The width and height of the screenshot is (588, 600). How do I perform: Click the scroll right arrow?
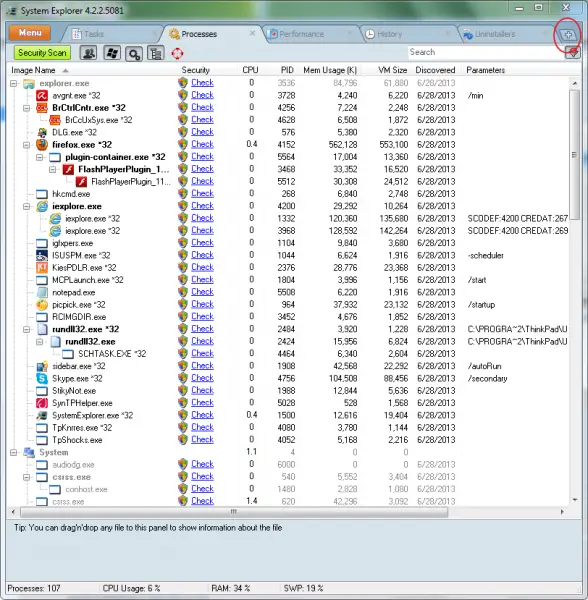562,512
